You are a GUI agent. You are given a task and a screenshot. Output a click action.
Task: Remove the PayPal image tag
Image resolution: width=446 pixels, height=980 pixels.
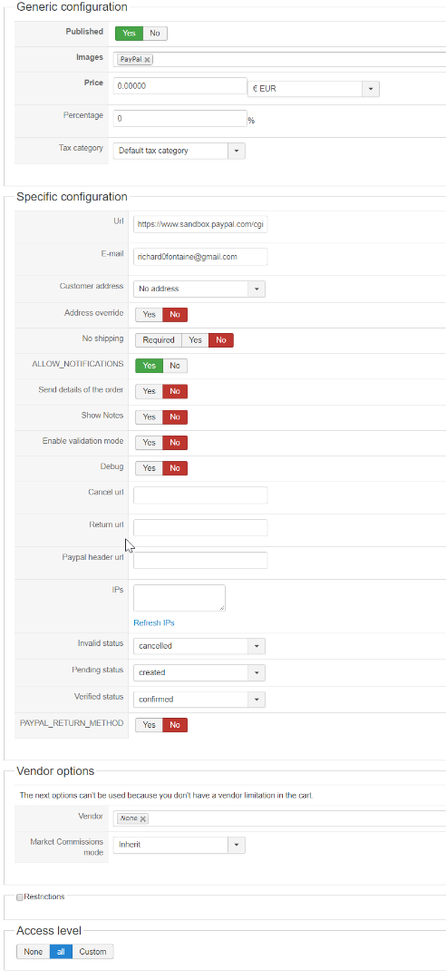pyautogui.click(x=148, y=60)
